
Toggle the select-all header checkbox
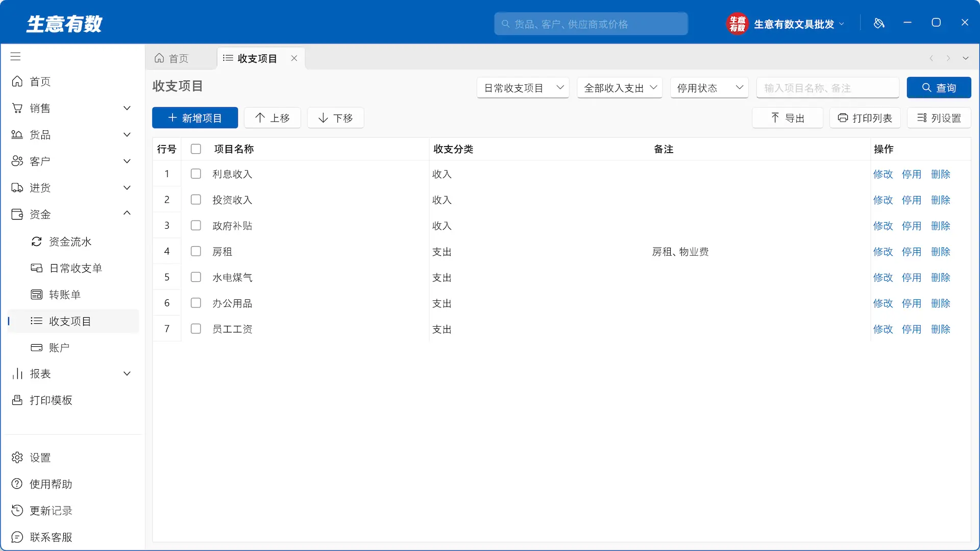195,149
